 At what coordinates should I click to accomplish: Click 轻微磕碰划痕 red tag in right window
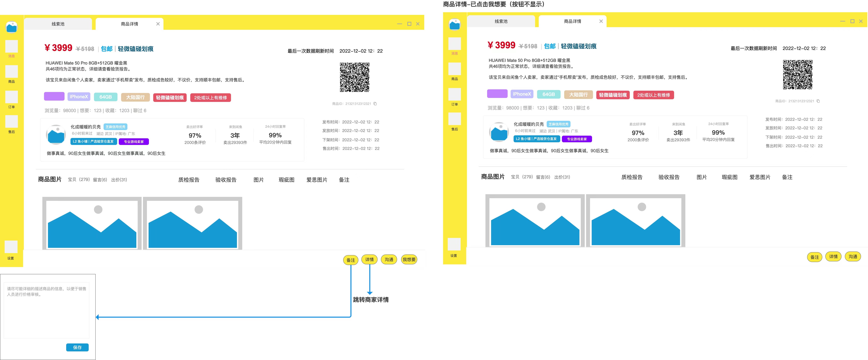[x=613, y=95]
